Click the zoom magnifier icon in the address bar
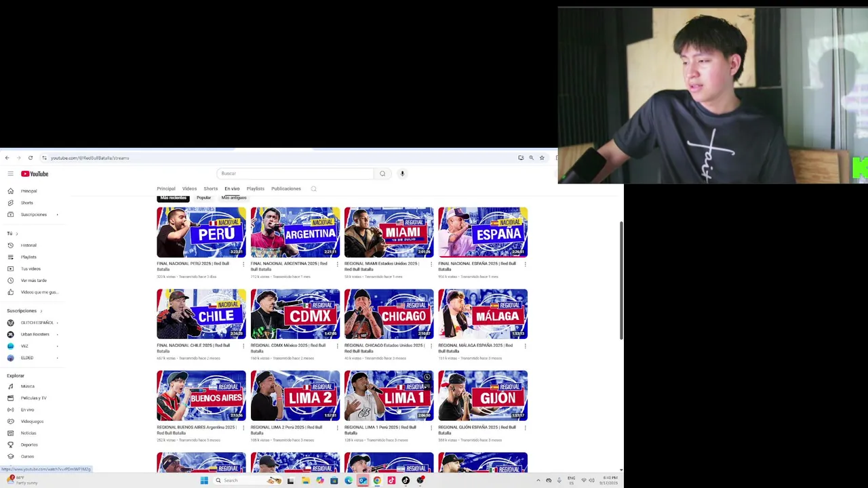 pyautogui.click(x=531, y=158)
